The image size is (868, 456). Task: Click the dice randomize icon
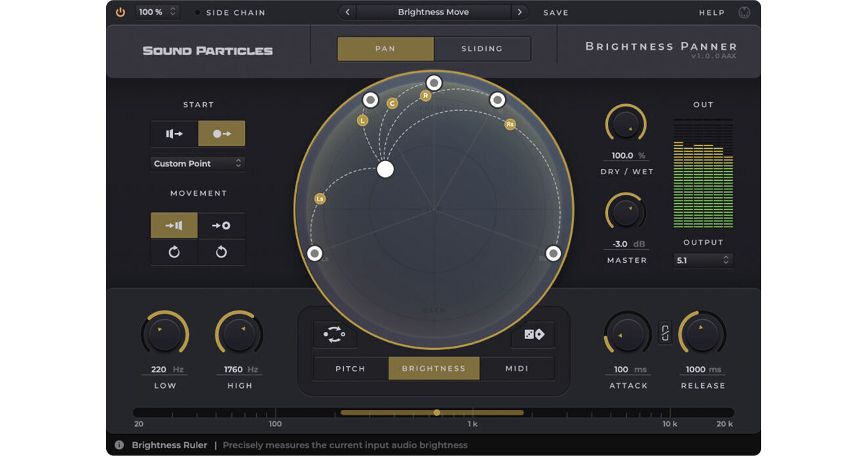pos(532,334)
